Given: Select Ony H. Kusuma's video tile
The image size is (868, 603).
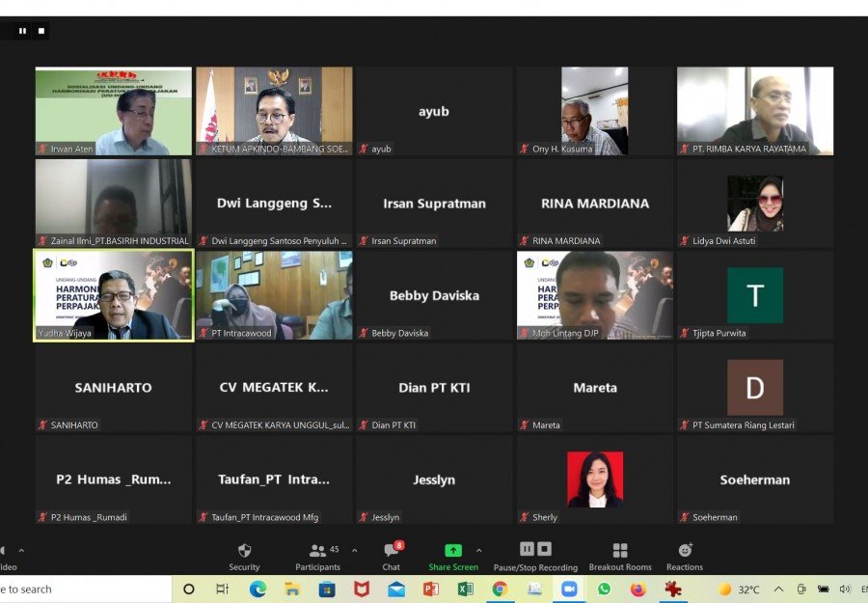Looking at the screenshot, I should tap(594, 111).
